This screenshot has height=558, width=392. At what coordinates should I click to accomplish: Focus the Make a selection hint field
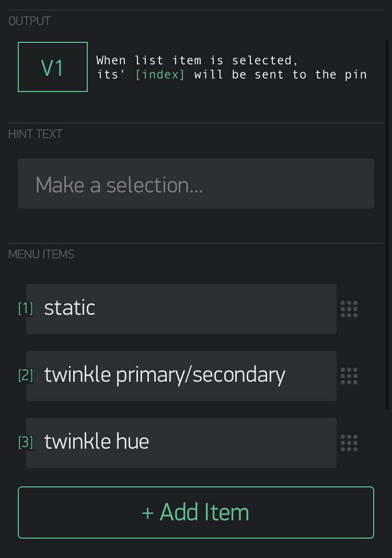[x=196, y=184]
